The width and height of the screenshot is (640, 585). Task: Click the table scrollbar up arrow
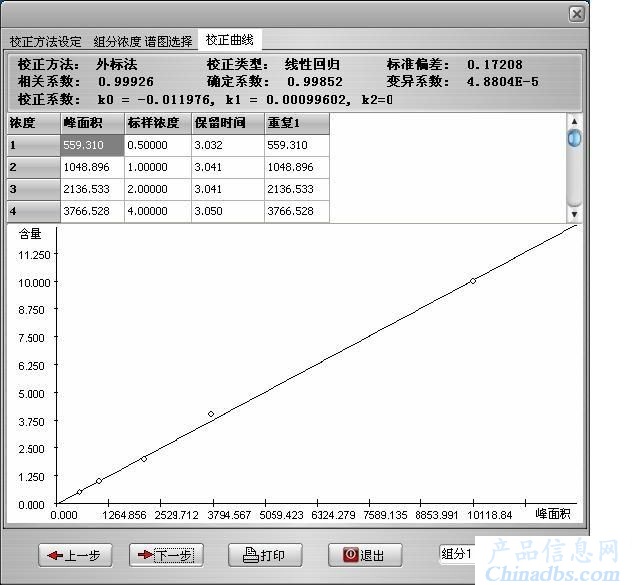point(574,121)
